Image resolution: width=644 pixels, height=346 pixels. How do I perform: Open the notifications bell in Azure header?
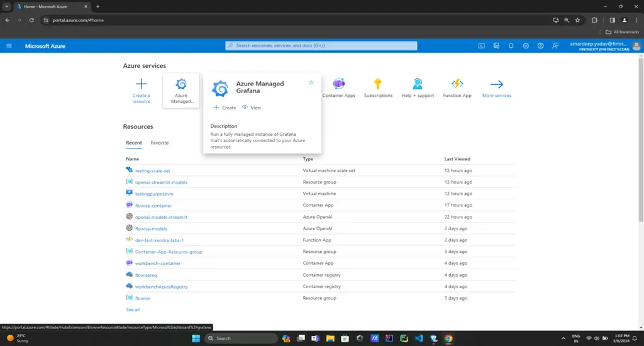[x=511, y=46]
